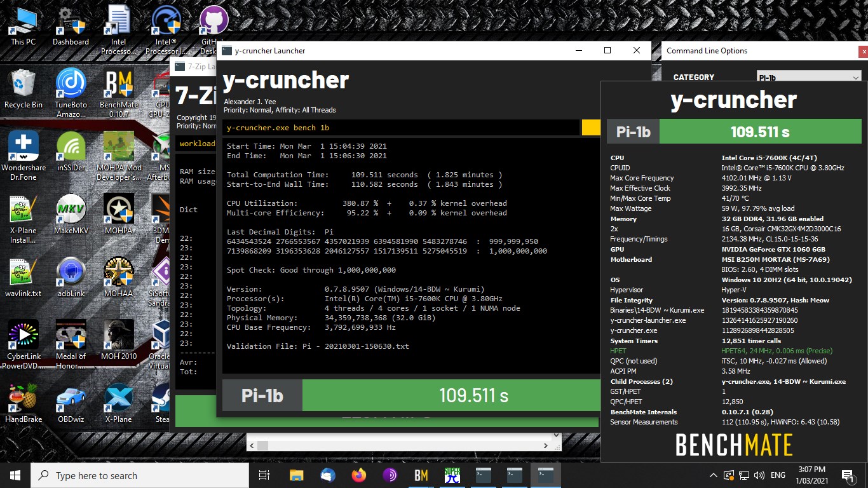Show hidden system tray icons
The image size is (868, 488).
coord(714,475)
